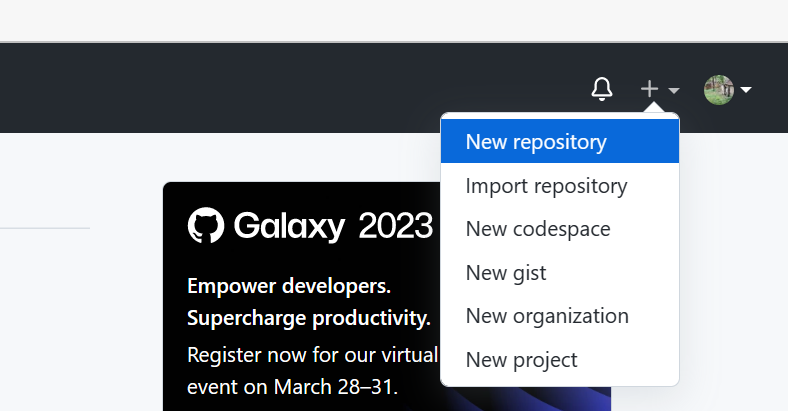Create a New gist
Screen dimensions: 788x411
pyautogui.click(x=506, y=272)
